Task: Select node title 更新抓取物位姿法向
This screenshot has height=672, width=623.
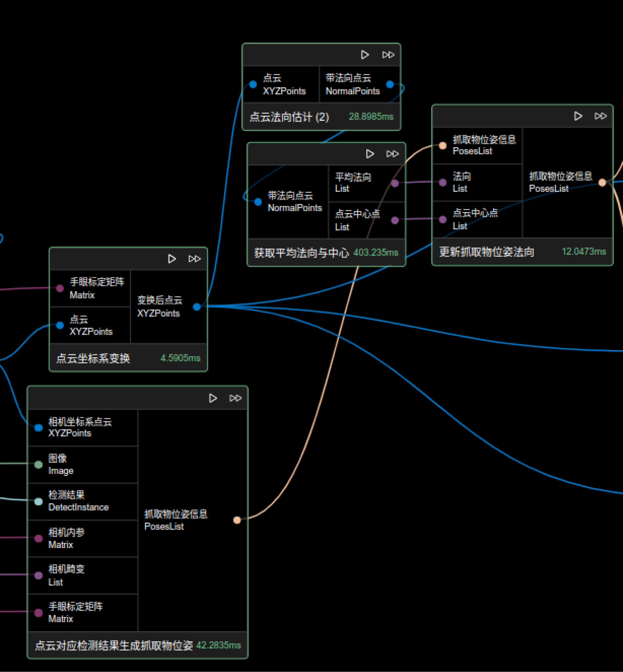Action: [x=487, y=252]
